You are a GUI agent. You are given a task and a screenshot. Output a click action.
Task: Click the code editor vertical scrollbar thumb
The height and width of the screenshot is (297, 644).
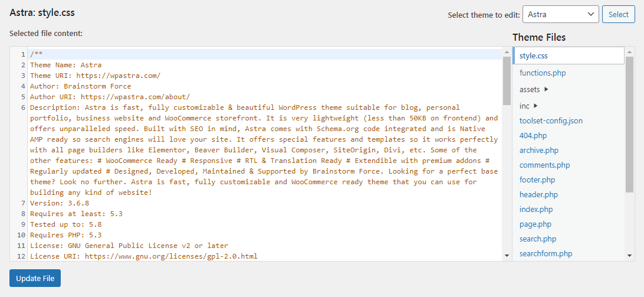[x=507, y=81]
